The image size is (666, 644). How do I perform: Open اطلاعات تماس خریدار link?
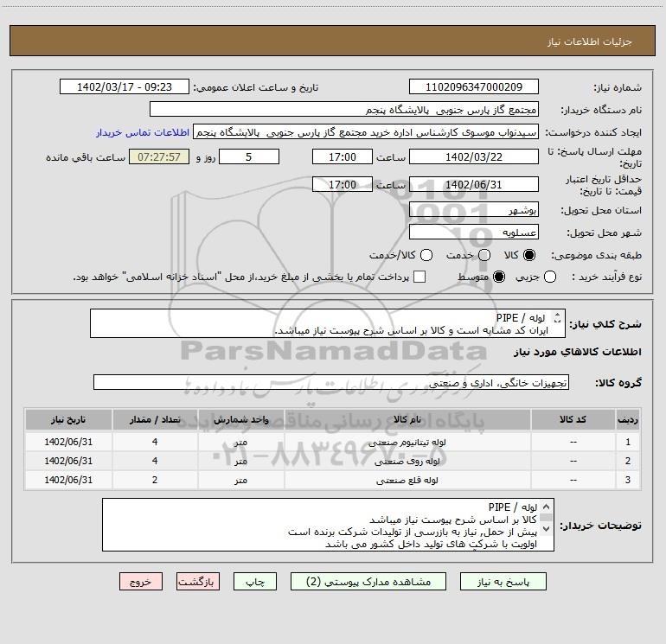tap(143, 132)
